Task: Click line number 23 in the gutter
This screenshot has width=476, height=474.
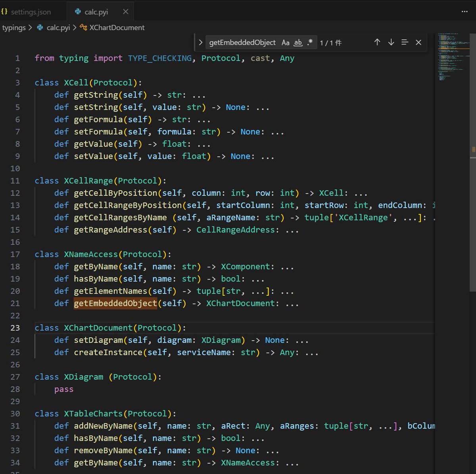Action: tap(15, 328)
